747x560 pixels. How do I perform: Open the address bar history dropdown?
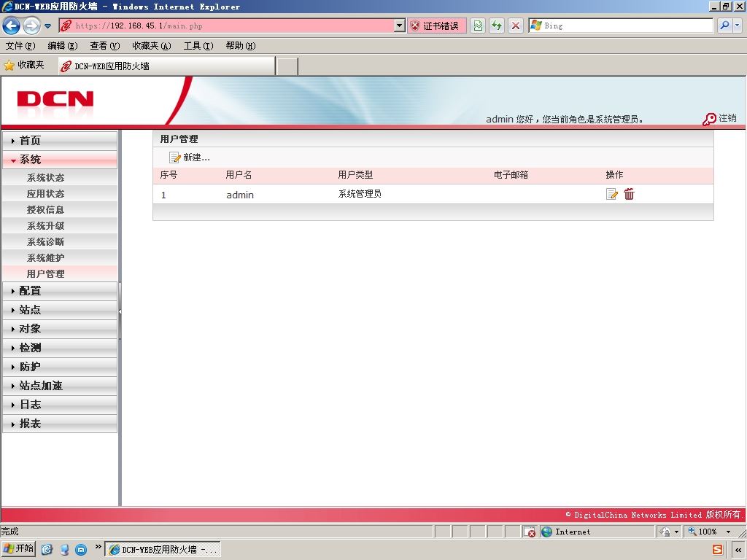click(x=400, y=26)
